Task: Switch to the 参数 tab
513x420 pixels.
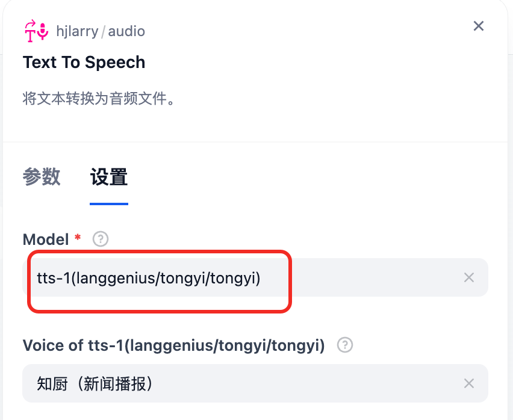Action: 41,177
